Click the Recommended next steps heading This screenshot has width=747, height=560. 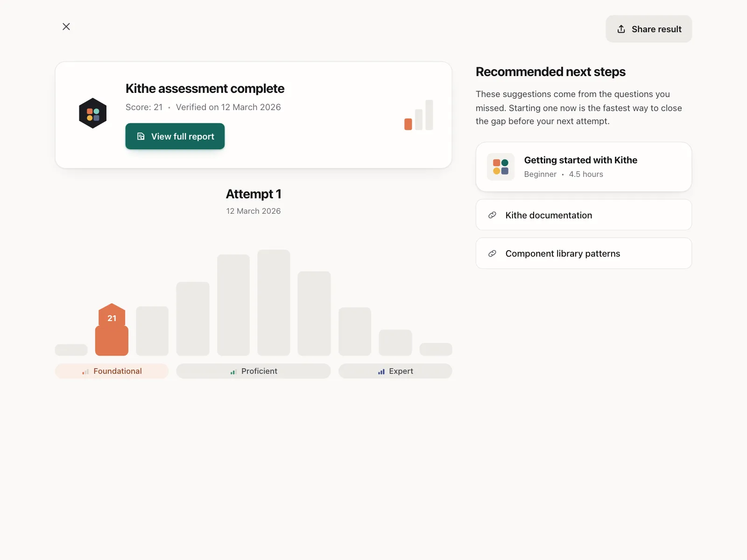point(550,71)
